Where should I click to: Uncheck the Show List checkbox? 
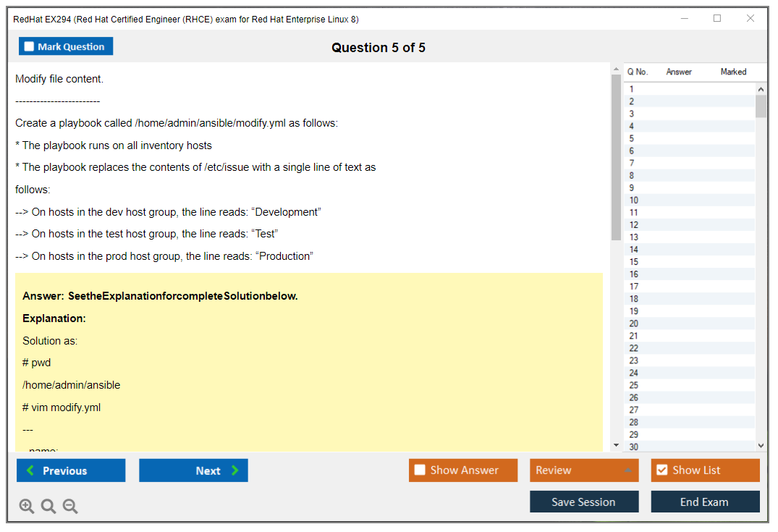coord(661,470)
